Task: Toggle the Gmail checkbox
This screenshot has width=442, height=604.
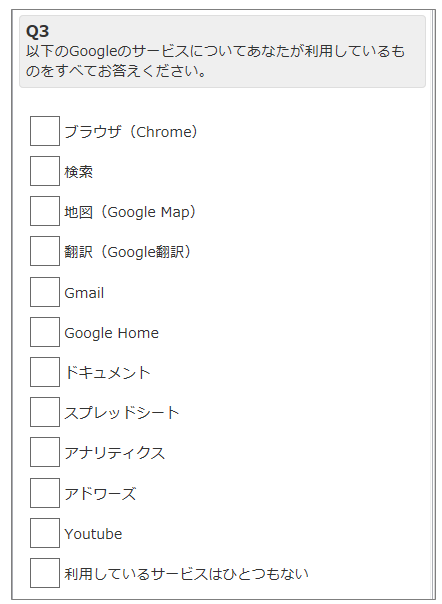Action: coord(45,292)
